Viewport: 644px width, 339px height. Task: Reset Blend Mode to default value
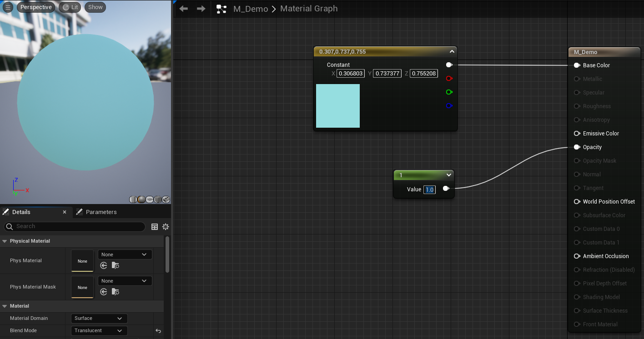[158, 331]
